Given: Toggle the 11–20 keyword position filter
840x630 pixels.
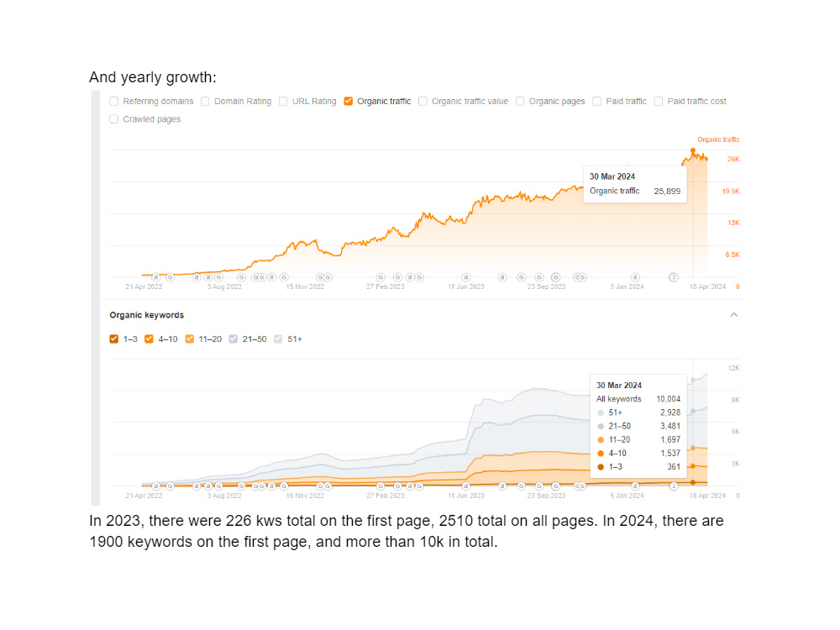Looking at the screenshot, I should [190, 339].
